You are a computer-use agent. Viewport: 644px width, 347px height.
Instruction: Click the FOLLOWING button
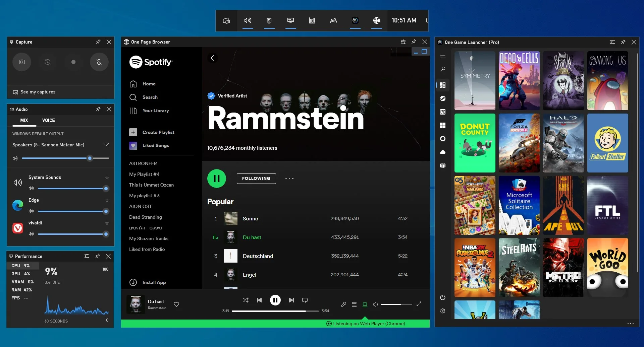click(x=256, y=179)
